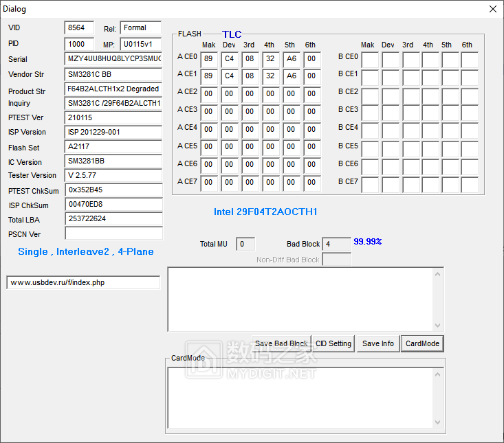The height and width of the screenshot is (443, 504).
Task: Open the CID Setting dialog
Action: pyautogui.click(x=333, y=343)
